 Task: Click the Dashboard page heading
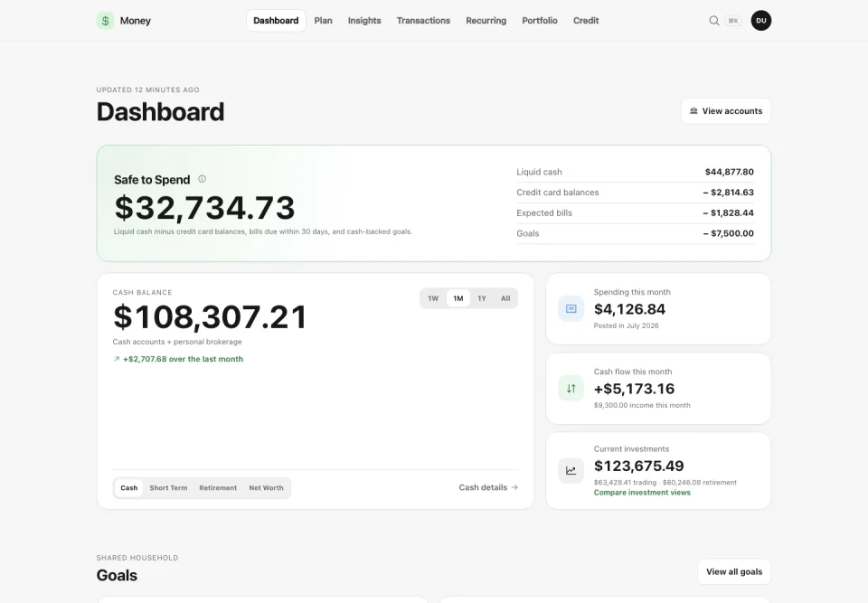point(161,112)
